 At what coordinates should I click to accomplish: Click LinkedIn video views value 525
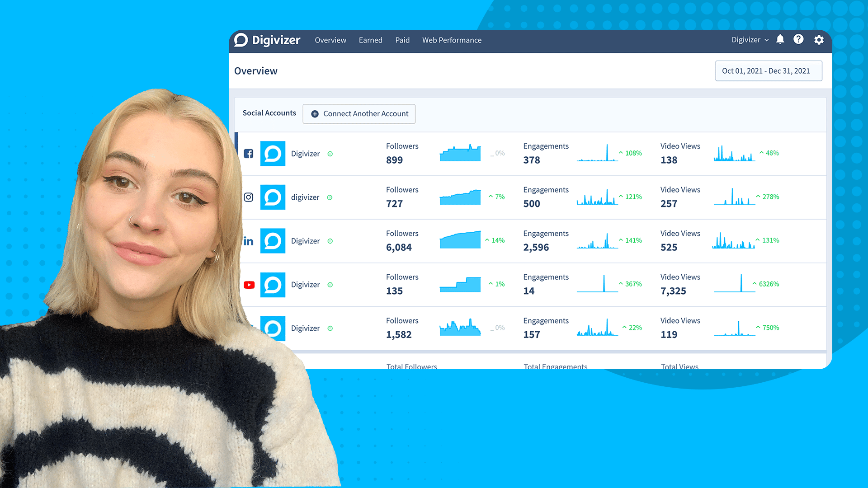[x=669, y=248]
